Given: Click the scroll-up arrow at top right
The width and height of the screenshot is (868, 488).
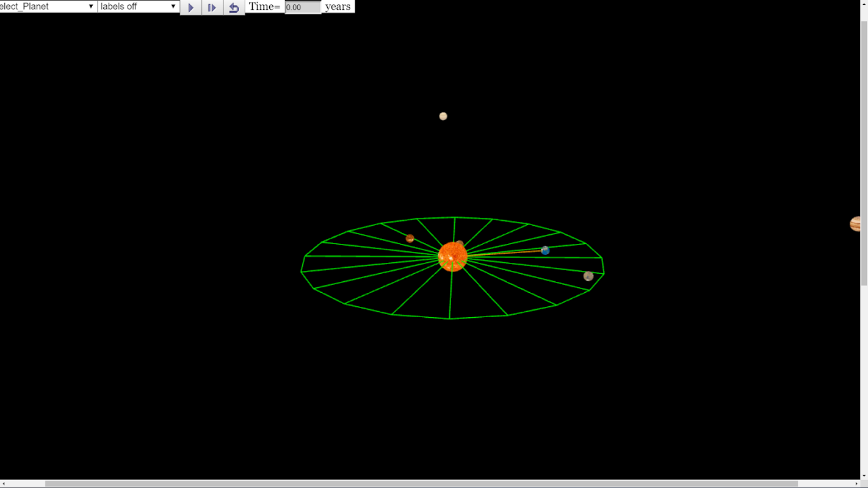Looking at the screenshot, I should tap(864, 4).
